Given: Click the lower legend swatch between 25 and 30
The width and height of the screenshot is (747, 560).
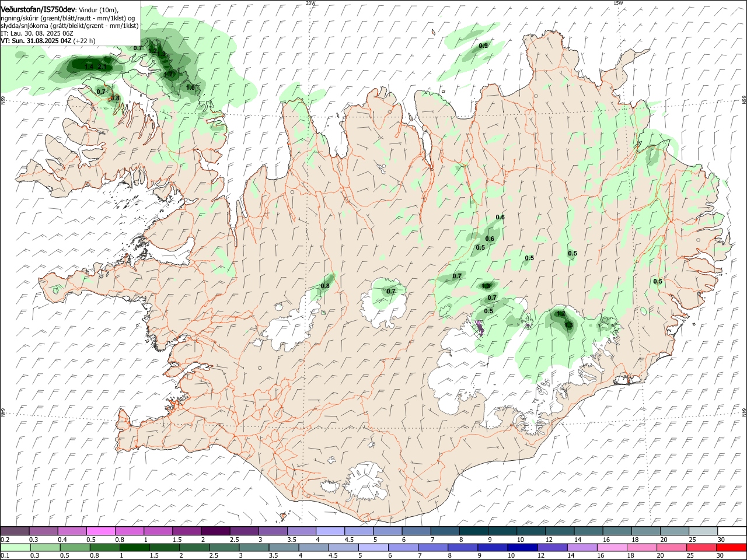Looking at the screenshot, I should [701, 547].
